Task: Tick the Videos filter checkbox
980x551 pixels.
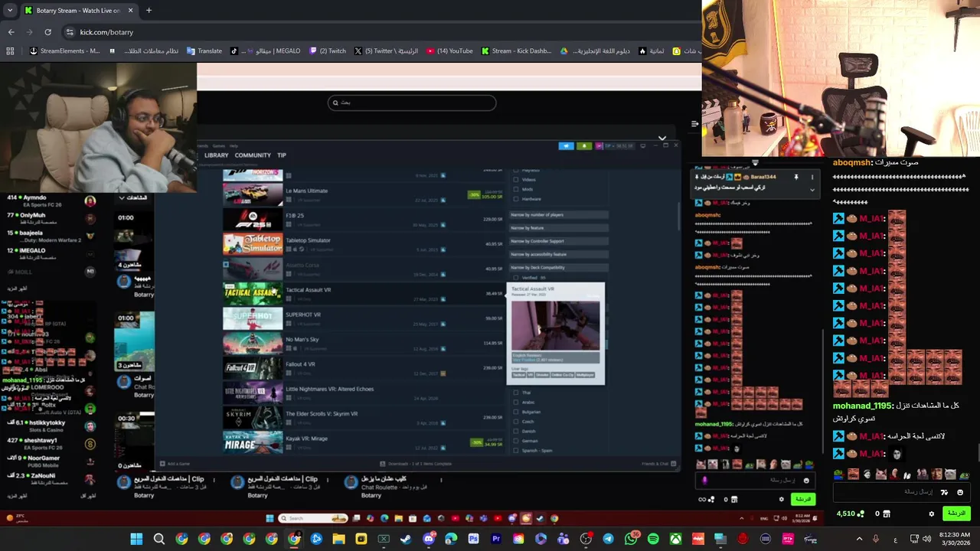Action: [516, 179]
